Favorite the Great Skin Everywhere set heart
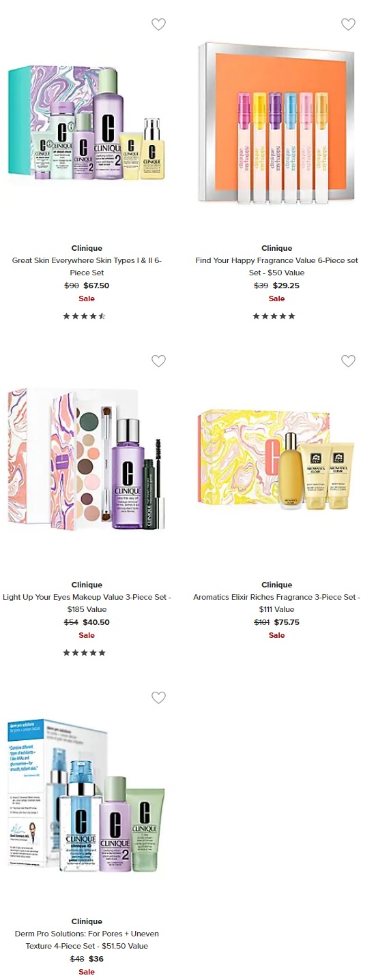Image resolution: width=376 pixels, height=980 pixels. 158,25
